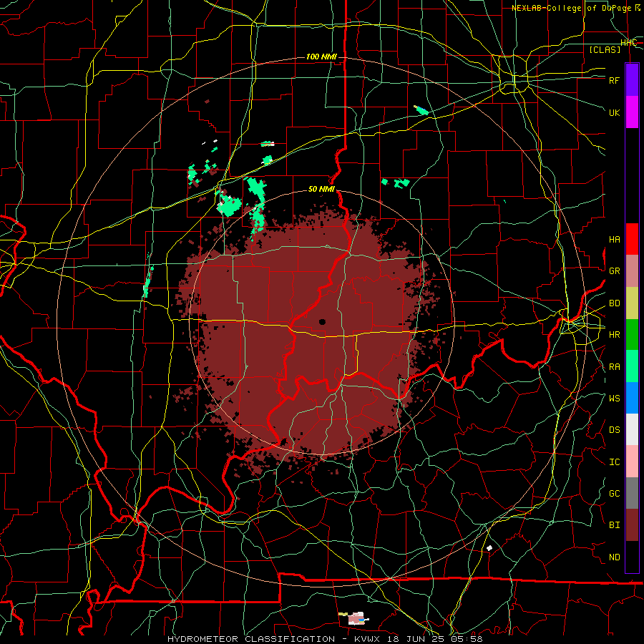Image resolution: width=644 pixels, height=644 pixels.
Task: Click the 'HR' legend label
Action: click(x=614, y=335)
